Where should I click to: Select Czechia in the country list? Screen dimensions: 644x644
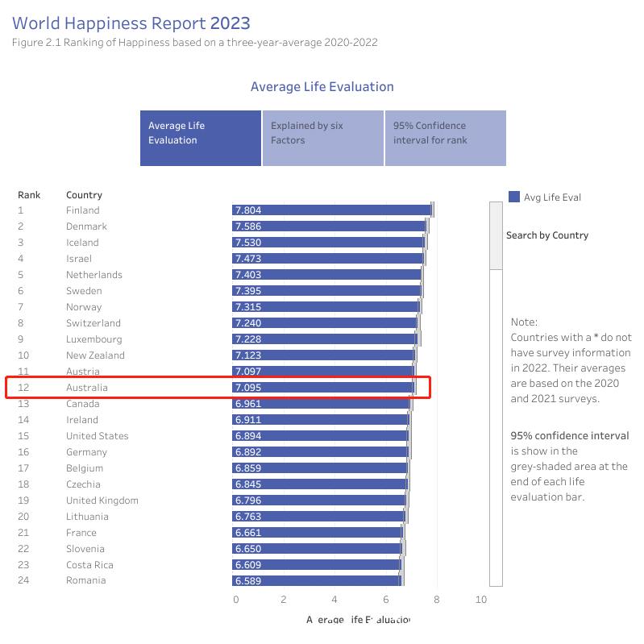83,484
